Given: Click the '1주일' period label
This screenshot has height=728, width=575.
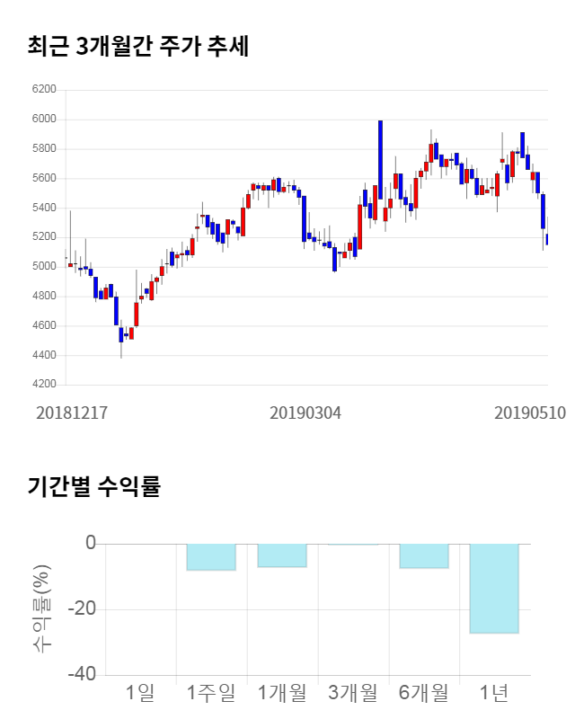Looking at the screenshot, I should click(x=211, y=693).
